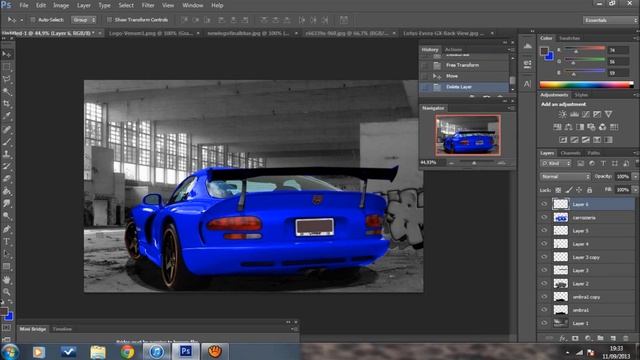This screenshot has height=360, width=640.
Task: Click the layer style fx icon
Action: [562, 338]
